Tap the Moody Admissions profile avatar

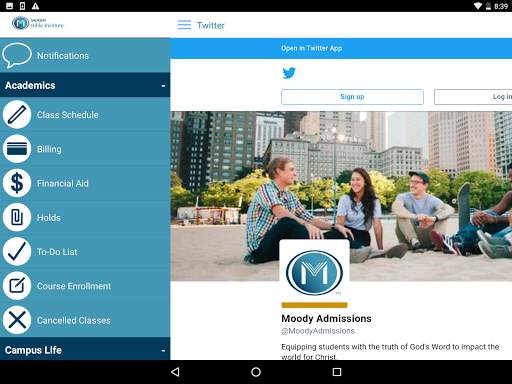click(x=314, y=272)
